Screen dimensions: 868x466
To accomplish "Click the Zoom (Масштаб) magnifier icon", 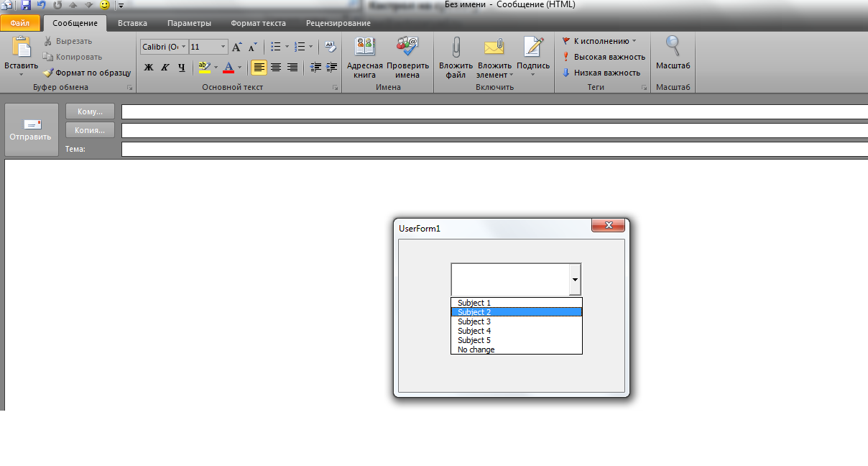I will [x=673, y=47].
